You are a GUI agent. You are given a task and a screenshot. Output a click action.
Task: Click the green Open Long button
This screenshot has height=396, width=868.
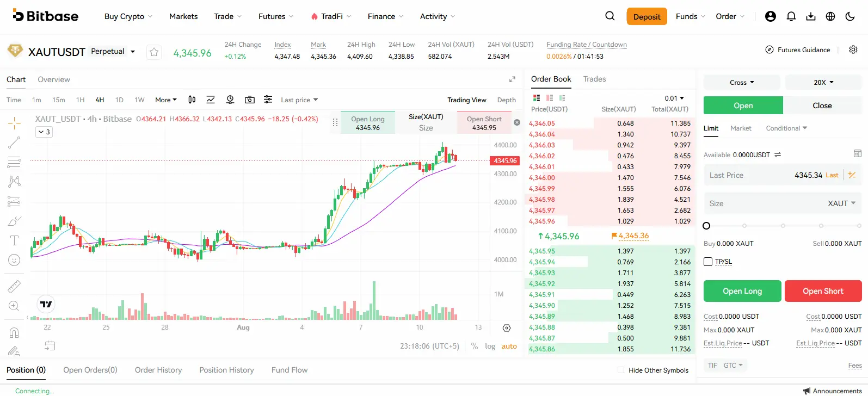[742, 291]
